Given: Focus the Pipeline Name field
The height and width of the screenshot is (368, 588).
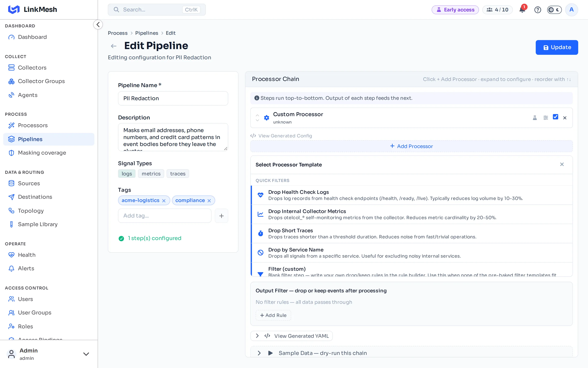Looking at the screenshot, I should 173,98.
